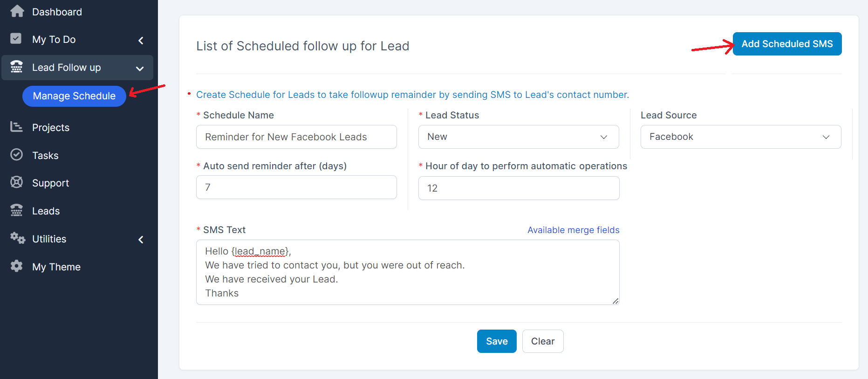Select Manage Schedule menu item
The image size is (868, 379).
(74, 96)
